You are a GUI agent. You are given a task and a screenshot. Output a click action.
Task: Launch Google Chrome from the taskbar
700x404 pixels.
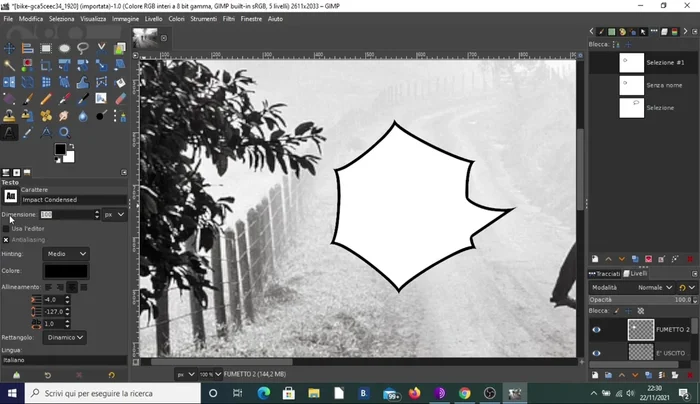(465, 393)
